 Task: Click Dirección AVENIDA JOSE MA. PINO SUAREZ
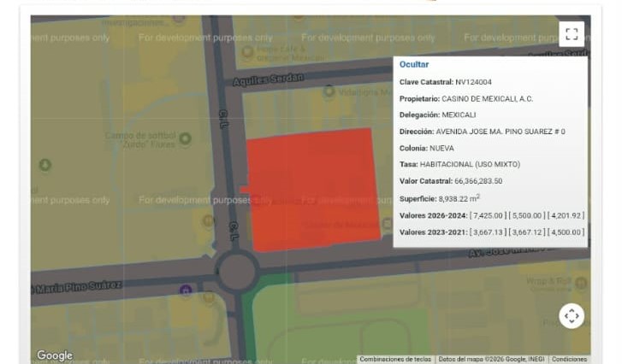tap(482, 132)
